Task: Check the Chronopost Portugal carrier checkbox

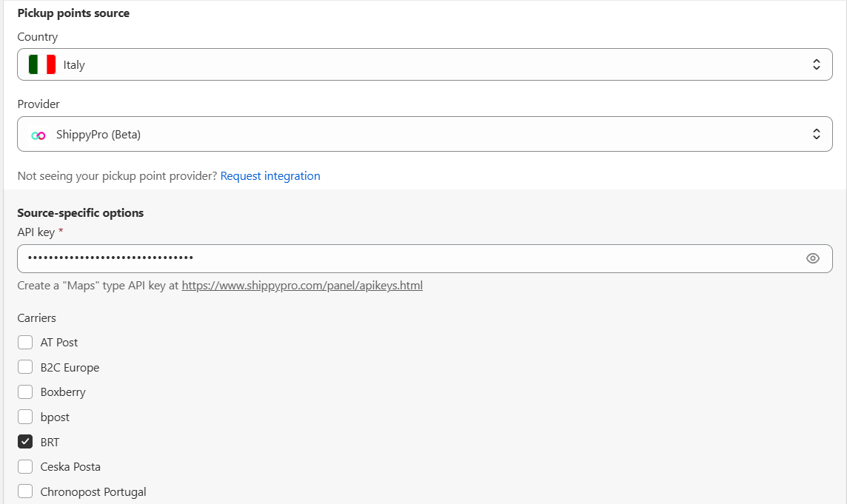Action: pos(25,491)
